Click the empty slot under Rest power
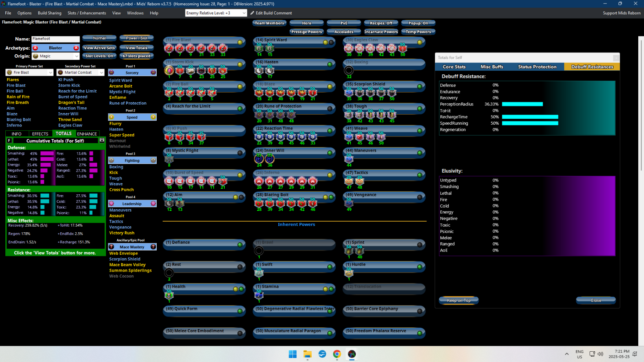644x362 pixels. 169,273
